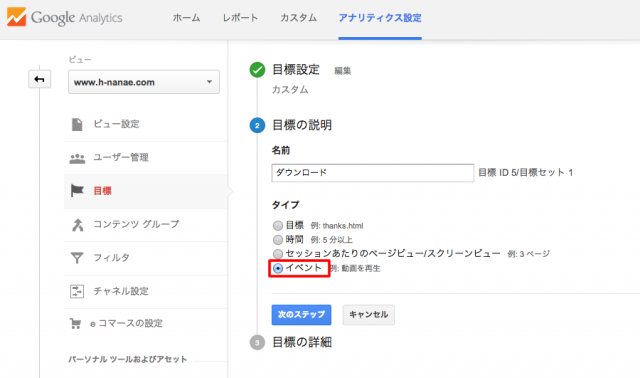Select the 目標 flag icon
Viewport: 640px width, 378px height.
point(77,191)
